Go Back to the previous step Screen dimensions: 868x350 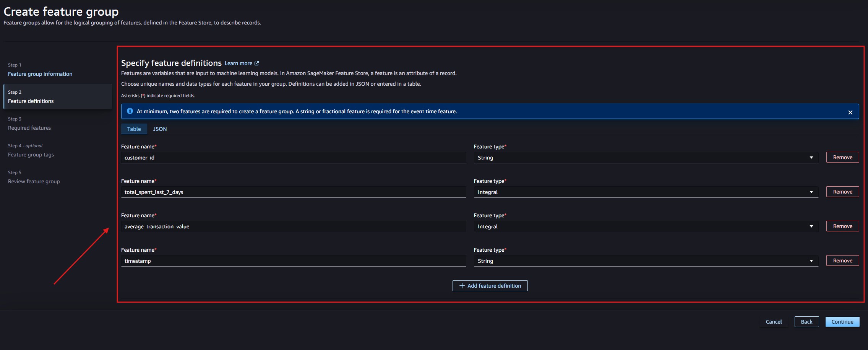[x=806, y=322]
